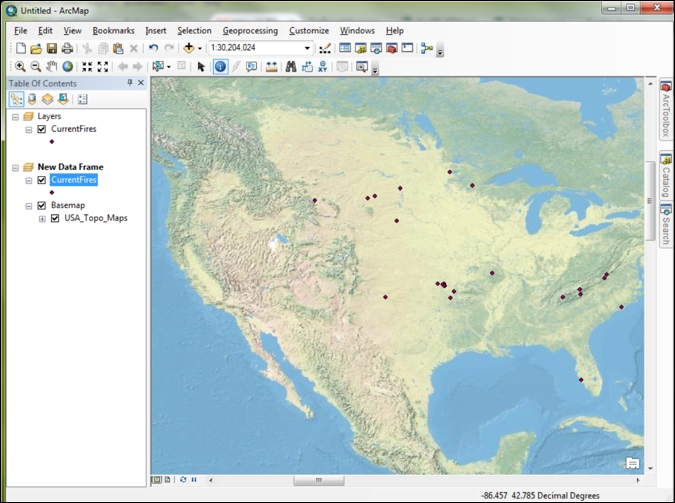Open the ArcToolbox side tab
Viewport: 675px width, 503px height.
[x=665, y=112]
